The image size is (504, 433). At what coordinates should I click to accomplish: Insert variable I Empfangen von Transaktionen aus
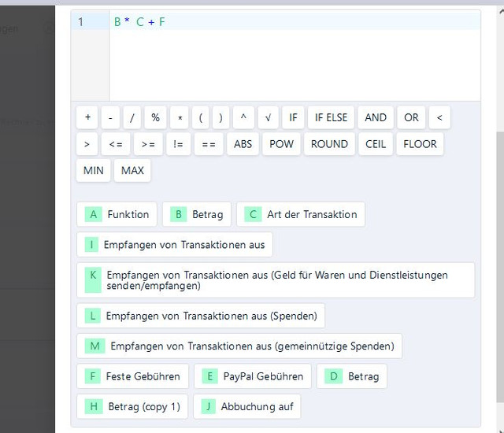tap(175, 245)
